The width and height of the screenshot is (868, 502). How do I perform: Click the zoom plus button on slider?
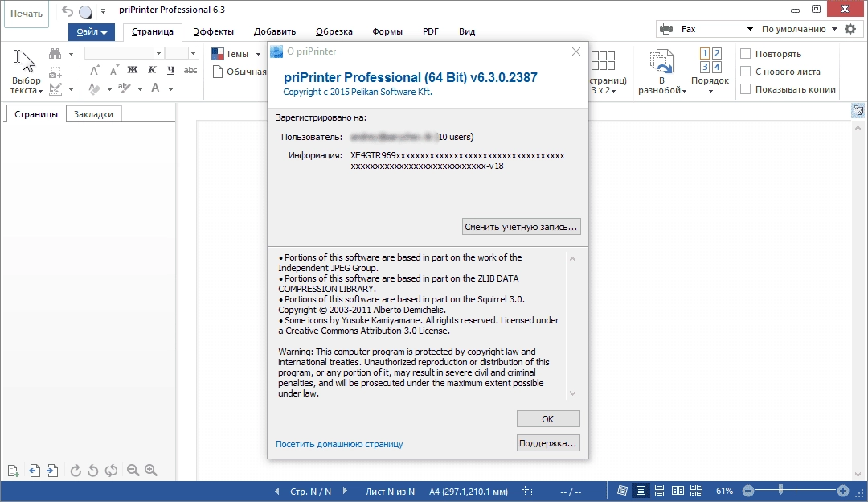pyautogui.click(x=842, y=491)
